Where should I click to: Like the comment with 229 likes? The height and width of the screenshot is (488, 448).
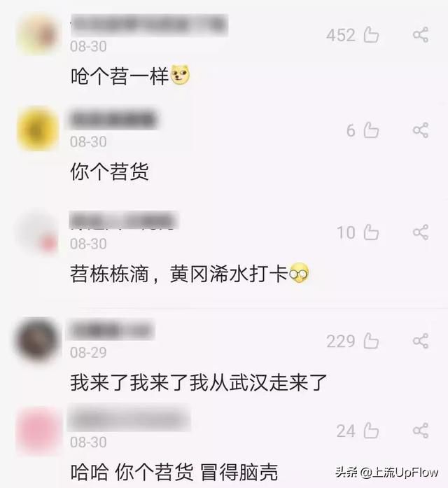pyautogui.click(x=372, y=341)
